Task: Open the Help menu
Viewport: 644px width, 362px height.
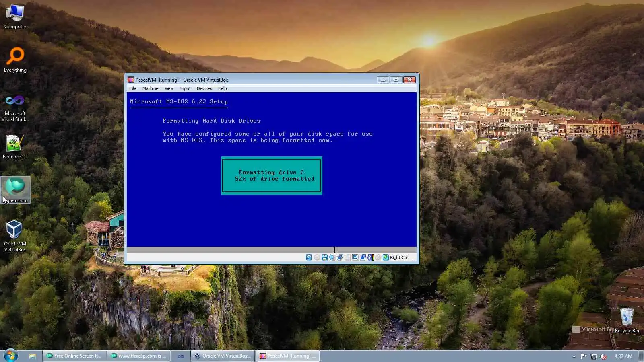Action: point(222,88)
